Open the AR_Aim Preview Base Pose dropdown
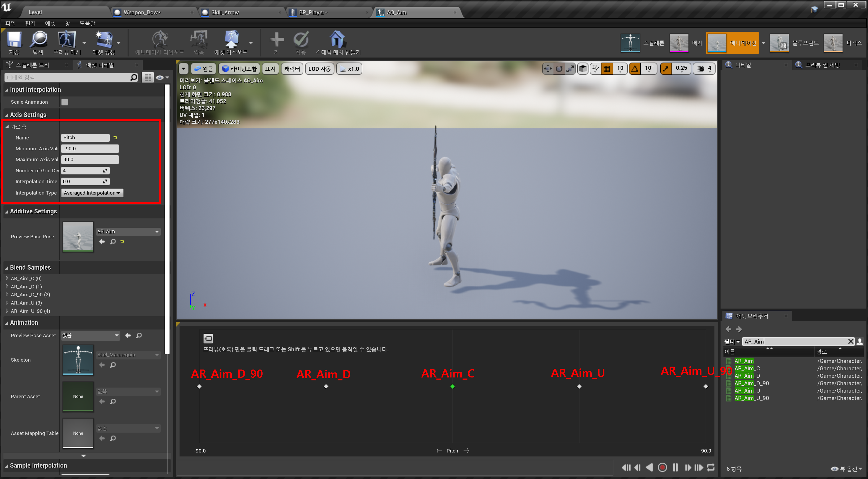 (x=128, y=231)
